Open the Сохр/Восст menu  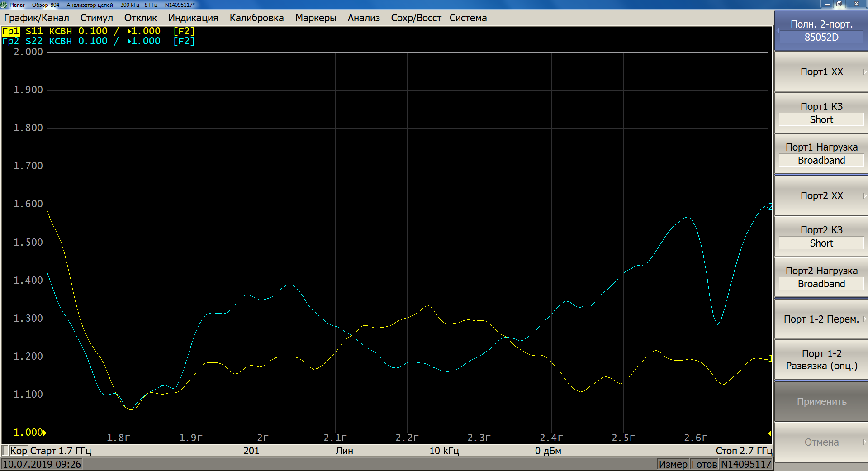tap(416, 18)
